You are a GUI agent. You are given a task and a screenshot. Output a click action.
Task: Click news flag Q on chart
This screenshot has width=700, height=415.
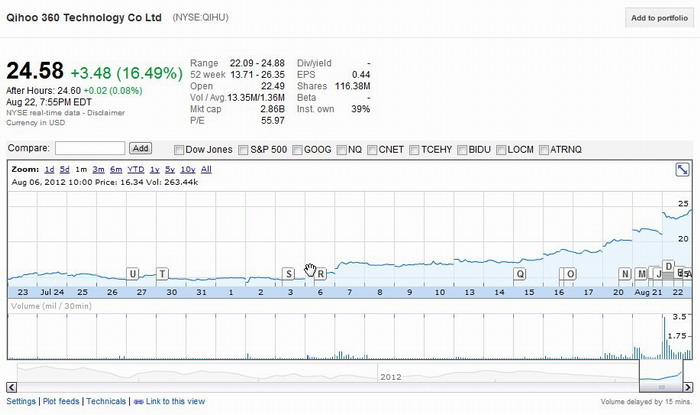520,273
